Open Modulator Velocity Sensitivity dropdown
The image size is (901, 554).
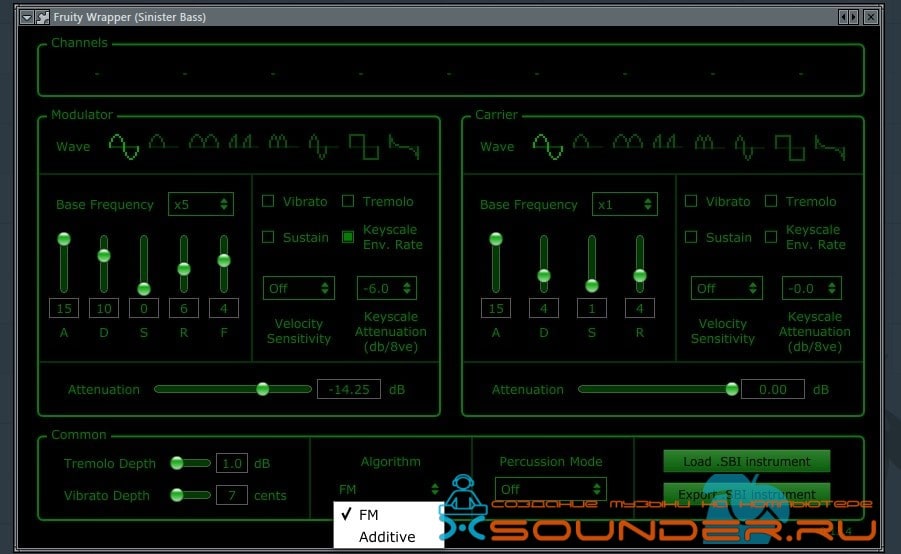[299, 288]
